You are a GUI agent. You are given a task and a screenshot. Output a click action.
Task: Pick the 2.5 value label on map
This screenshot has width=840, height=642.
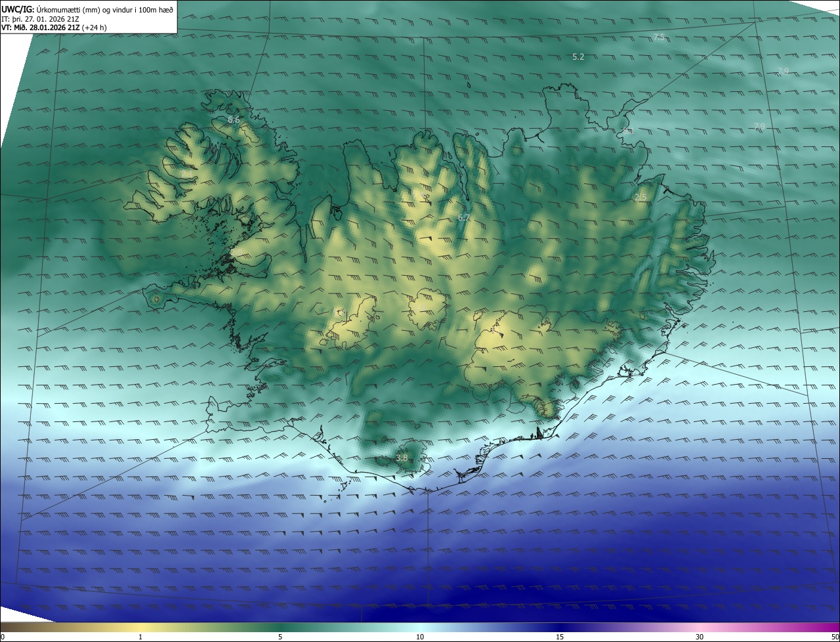click(x=641, y=197)
